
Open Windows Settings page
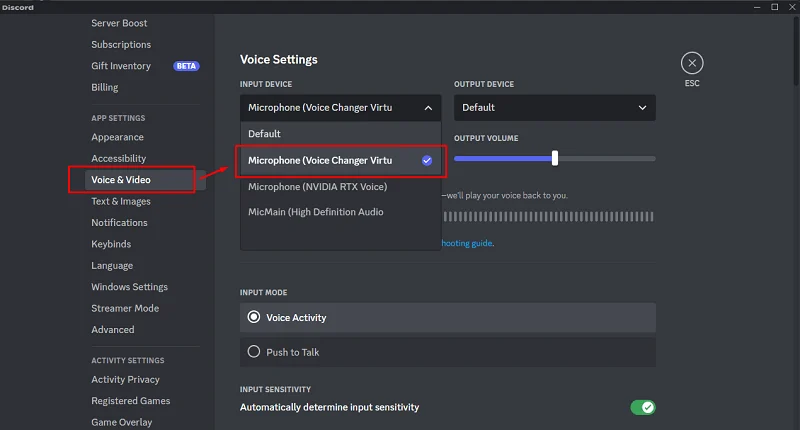[130, 287]
